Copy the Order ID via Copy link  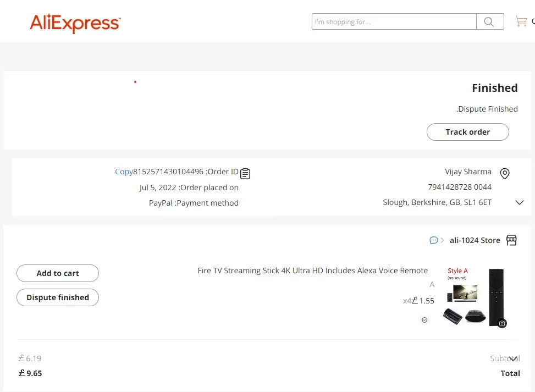pyautogui.click(x=124, y=172)
